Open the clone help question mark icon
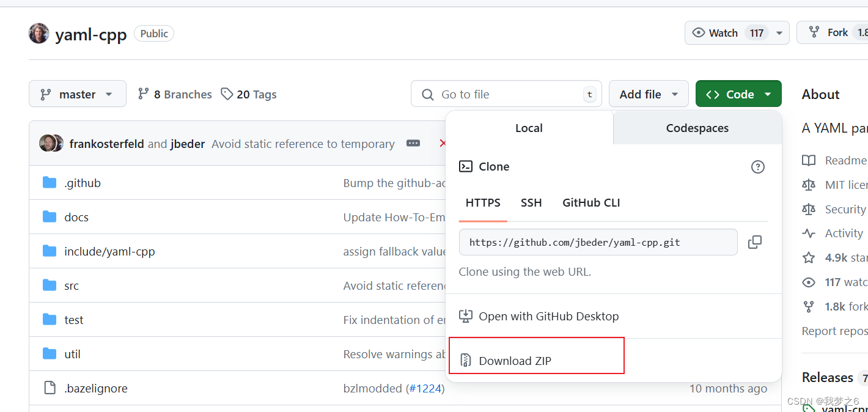The image size is (868, 412). [757, 166]
